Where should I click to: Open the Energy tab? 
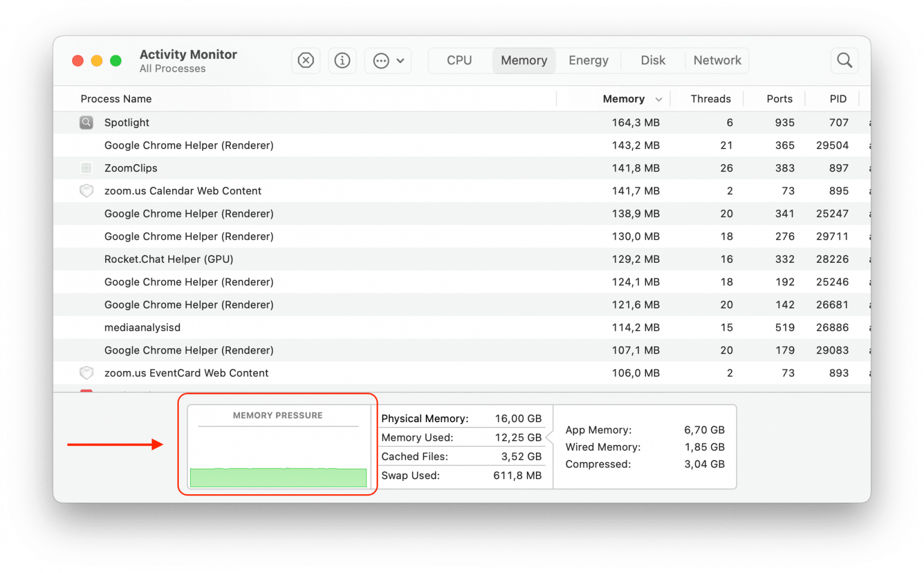click(588, 60)
